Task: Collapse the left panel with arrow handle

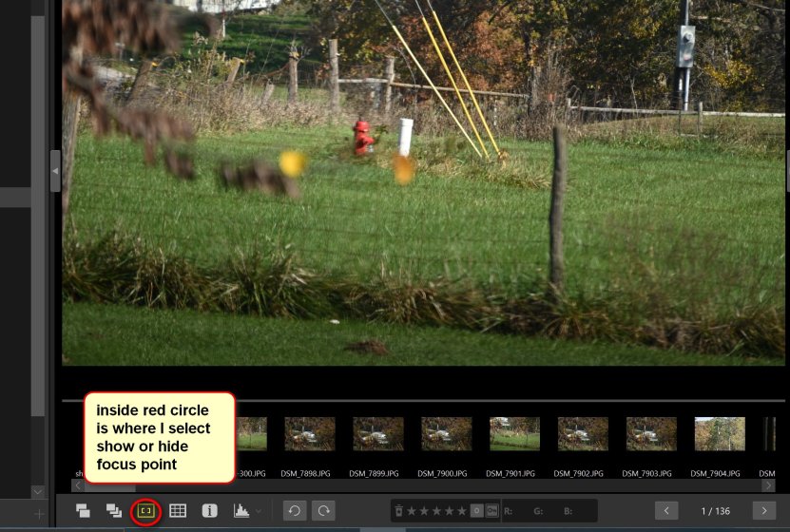Action: (x=55, y=171)
